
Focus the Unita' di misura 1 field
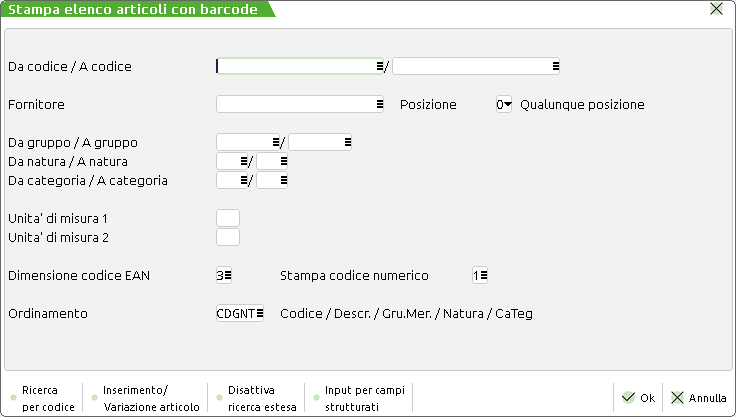coord(228,218)
